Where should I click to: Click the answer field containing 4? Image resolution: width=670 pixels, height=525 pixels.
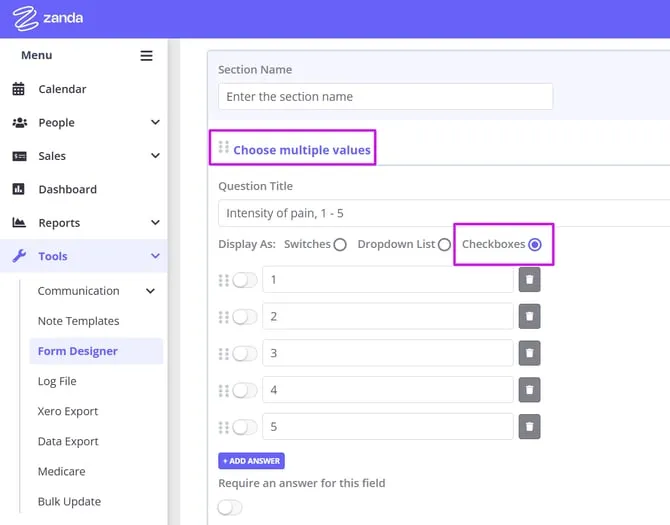[x=388, y=390]
